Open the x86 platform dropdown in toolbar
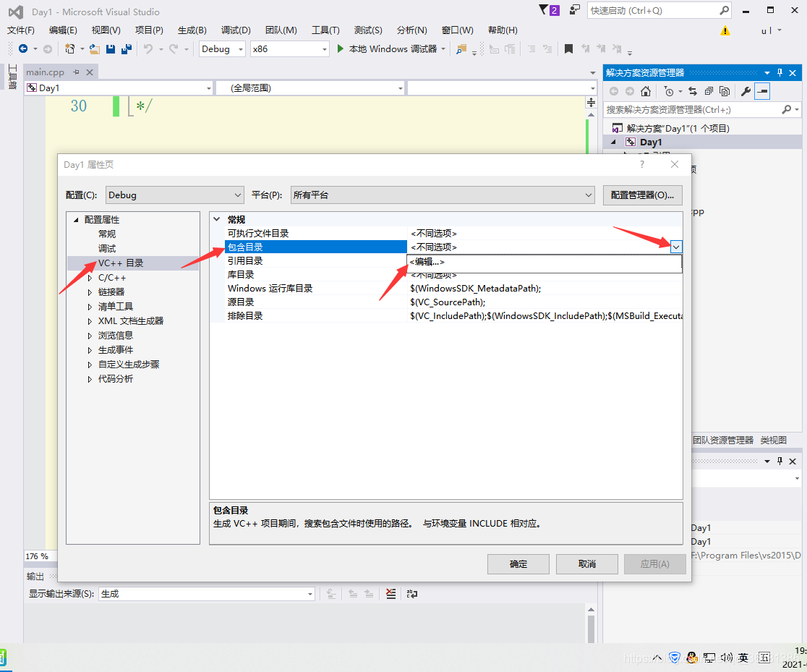The image size is (807, 672). [290, 49]
